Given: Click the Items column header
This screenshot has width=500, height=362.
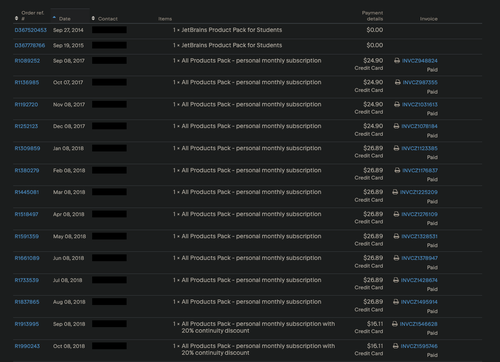Looking at the screenshot, I should pos(165,19).
